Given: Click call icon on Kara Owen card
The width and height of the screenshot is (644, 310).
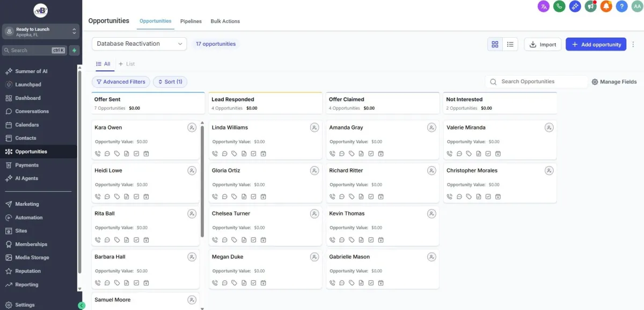Looking at the screenshot, I should coord(98,154).
